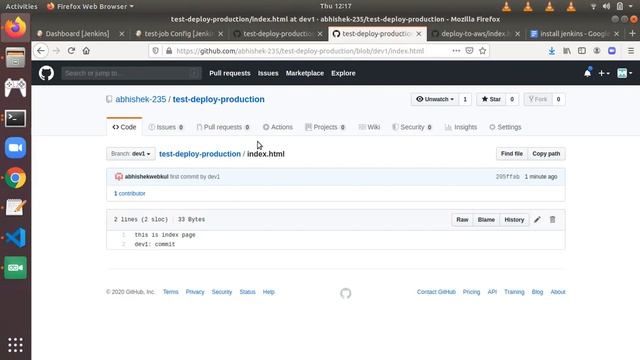Screen dimensions: 640x360
Task: Click Pull requests in top navigation
Action: (230, 73)
